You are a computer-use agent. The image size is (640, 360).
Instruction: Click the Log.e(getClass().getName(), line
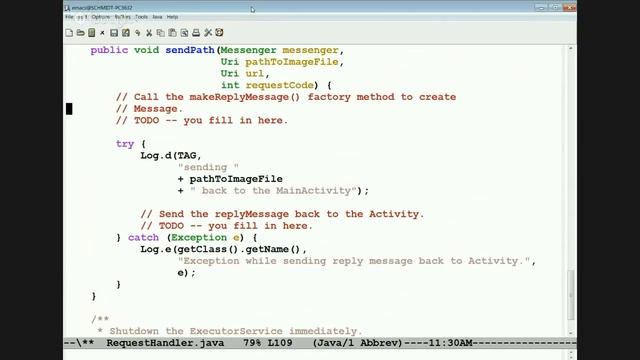(224, 249)
